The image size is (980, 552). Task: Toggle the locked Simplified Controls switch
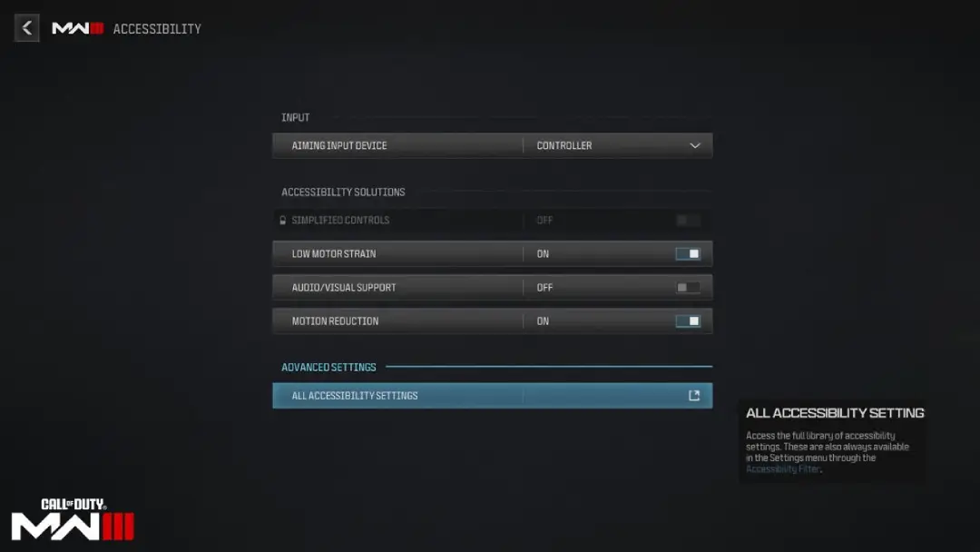click(688, 220)
